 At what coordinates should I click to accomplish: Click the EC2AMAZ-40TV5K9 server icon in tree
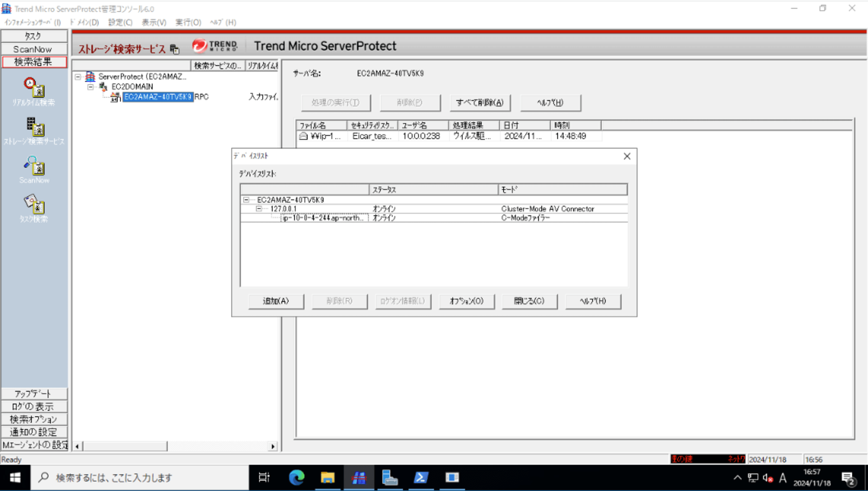(x=115, y=97)
